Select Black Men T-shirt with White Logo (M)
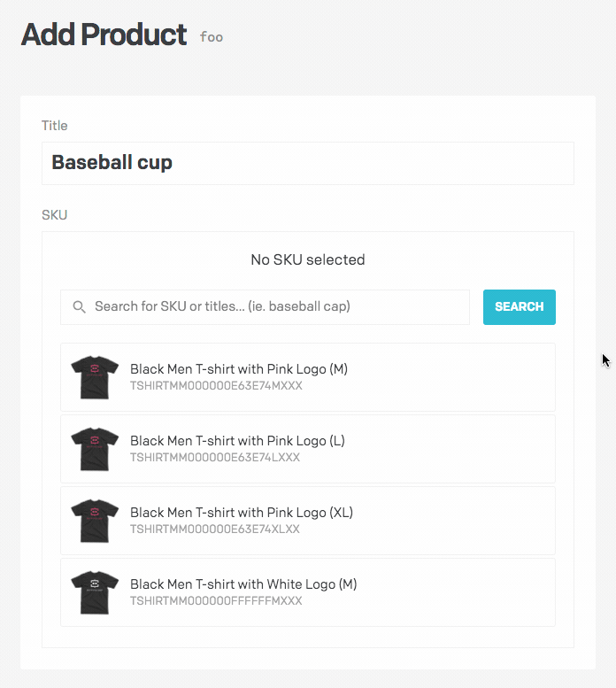Screen dimensions: 616x688 (308, 592)
